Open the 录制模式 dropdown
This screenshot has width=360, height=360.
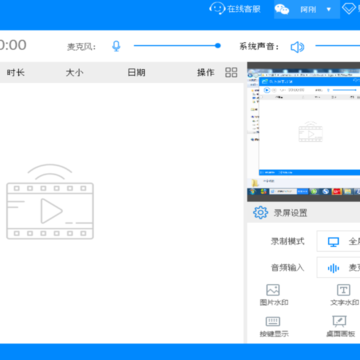(338, 241)
